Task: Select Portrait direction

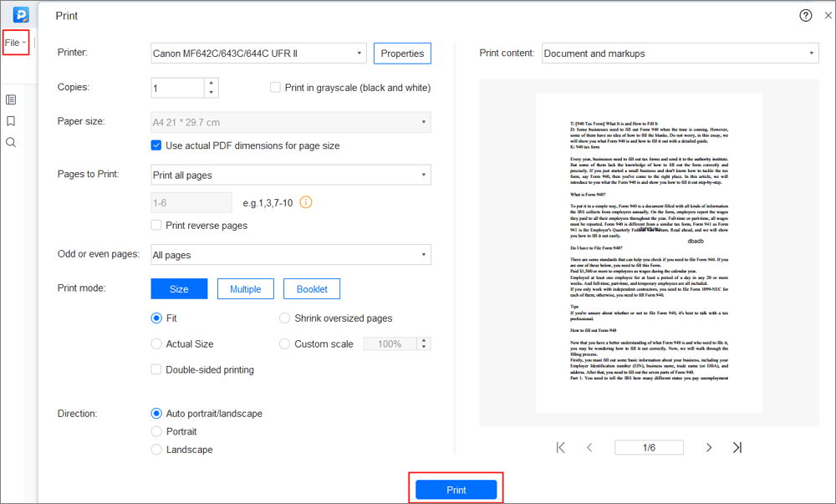Action: (x=156, y=431)
